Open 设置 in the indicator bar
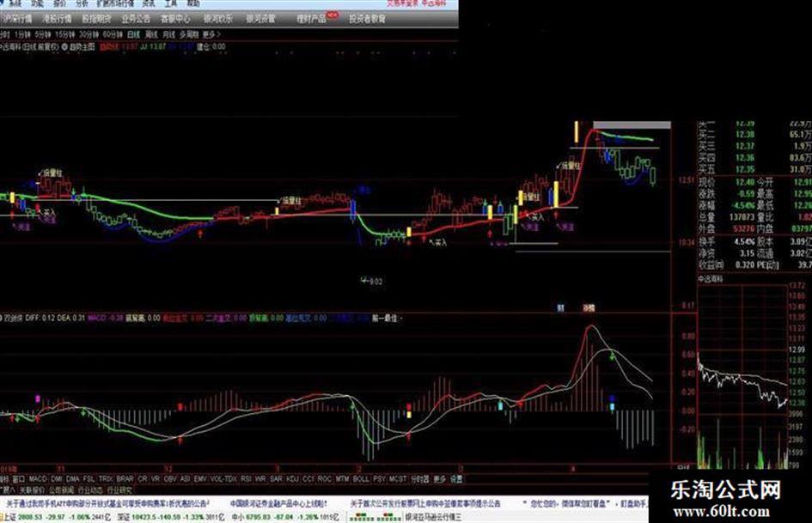Image resolution: width=812 pixels, height=523 pixels. click(456, 479)
